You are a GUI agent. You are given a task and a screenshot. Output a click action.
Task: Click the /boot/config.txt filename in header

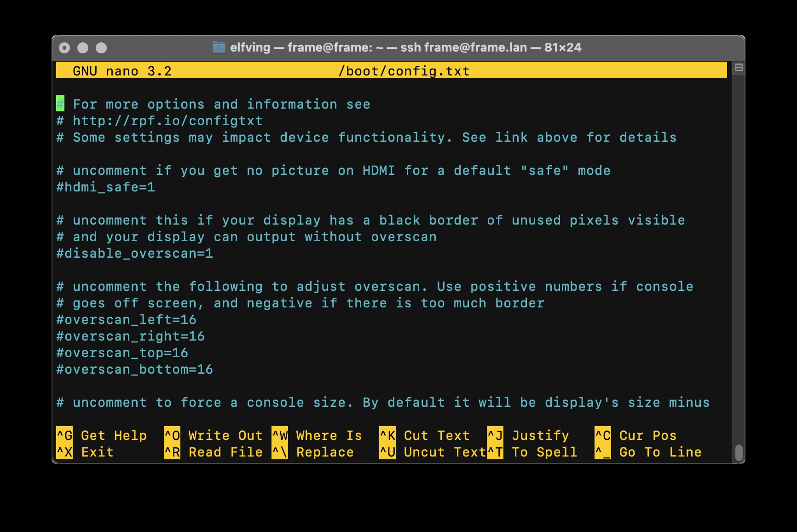(404, 71)
